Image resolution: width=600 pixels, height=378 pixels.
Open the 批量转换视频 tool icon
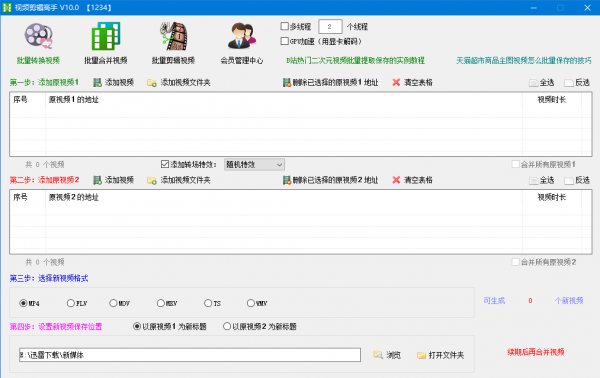pos(38,37)
